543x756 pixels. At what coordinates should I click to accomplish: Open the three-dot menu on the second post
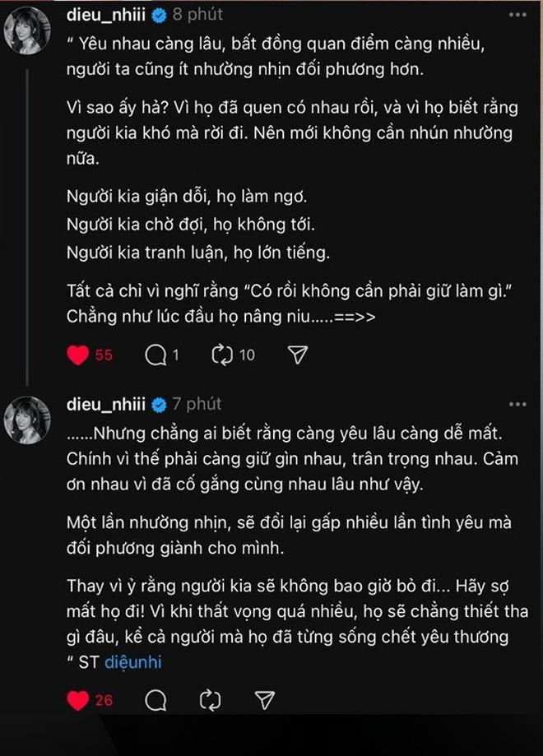point(517,403)
